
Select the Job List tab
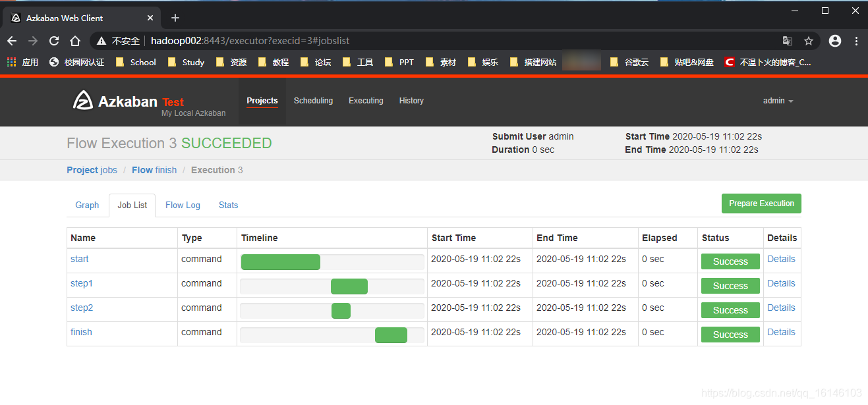click(132, 205)
